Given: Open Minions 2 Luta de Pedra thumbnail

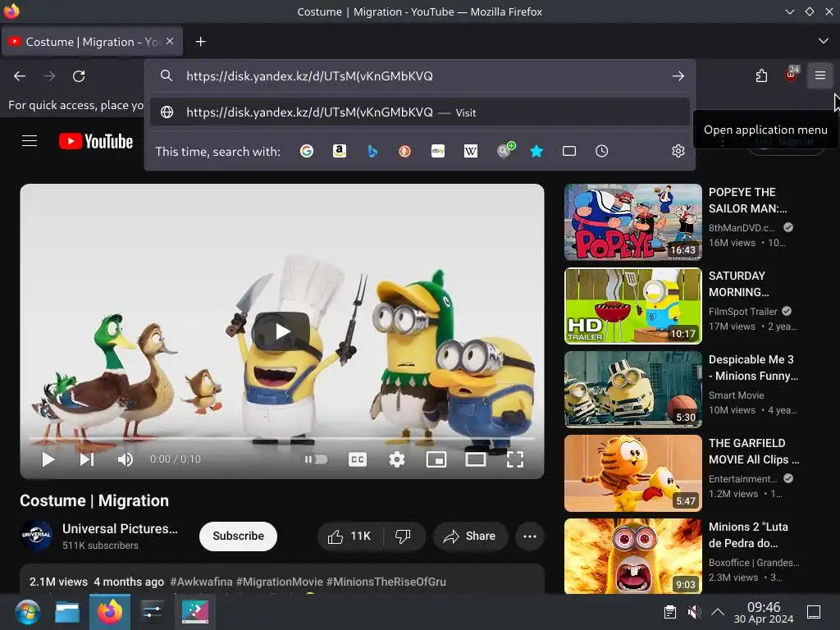Looking at the screenshot, I should coord(633,556).
